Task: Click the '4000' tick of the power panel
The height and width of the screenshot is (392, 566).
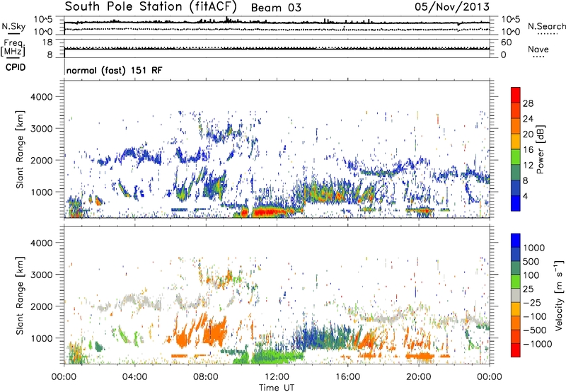Action: tap(41, 97)
